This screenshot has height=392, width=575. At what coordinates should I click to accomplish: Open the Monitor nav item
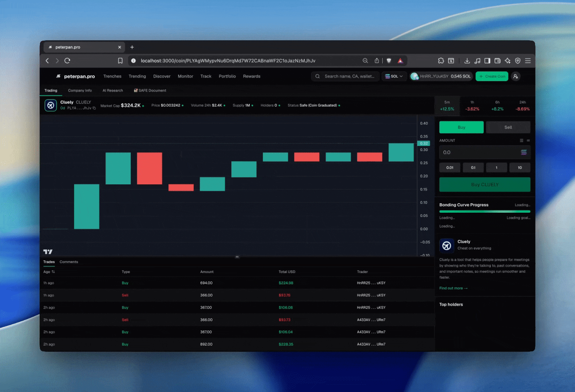click(x=185, y=76)
